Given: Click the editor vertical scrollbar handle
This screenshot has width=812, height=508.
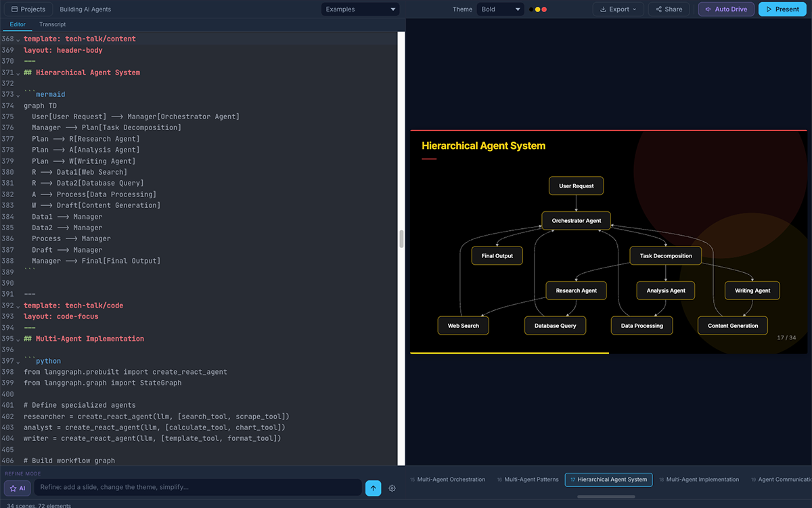Looking at the screenshot, I should pyautogui.click(x=401, y=238).
